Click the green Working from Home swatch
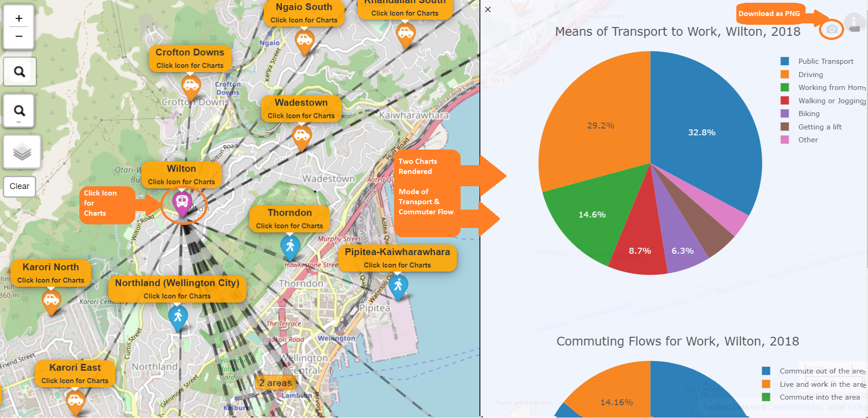Image resolution: width=868 pixels, height=418 pixels. (x=785, y=88)
